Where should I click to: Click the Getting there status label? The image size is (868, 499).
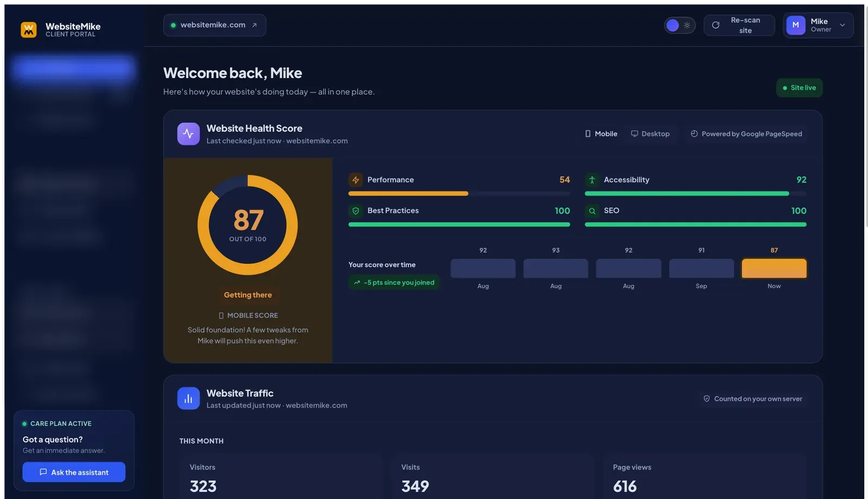(x=248, y=295)
